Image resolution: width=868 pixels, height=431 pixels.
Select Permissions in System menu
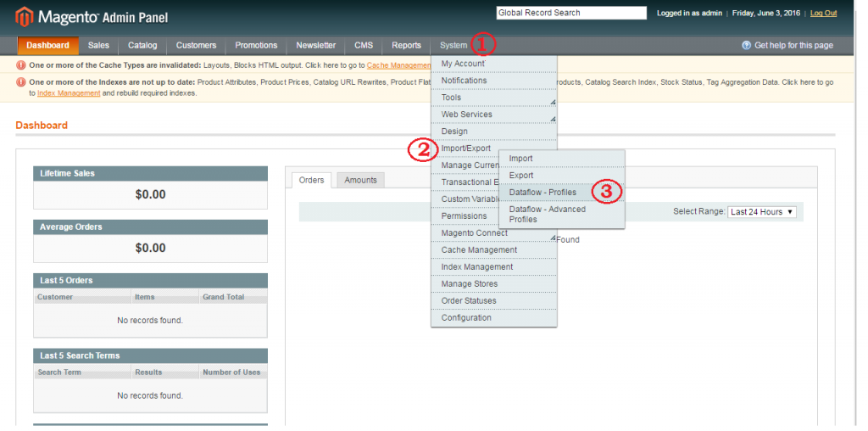click(x=465, y=216)
